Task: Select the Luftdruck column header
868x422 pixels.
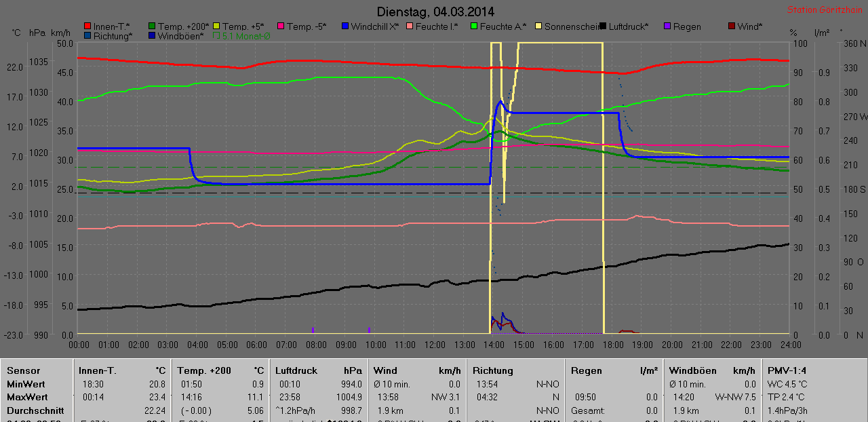Action: pos(296,371)
